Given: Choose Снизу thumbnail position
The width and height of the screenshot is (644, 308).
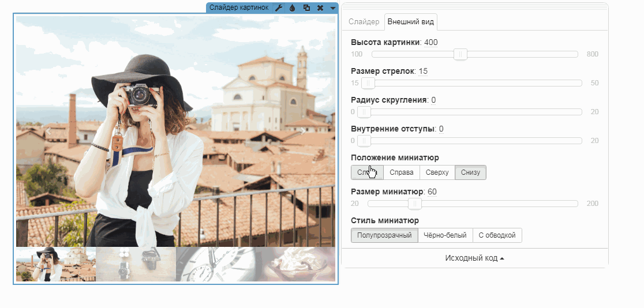Looking at the screenshot, I should (x=470, y=172).
